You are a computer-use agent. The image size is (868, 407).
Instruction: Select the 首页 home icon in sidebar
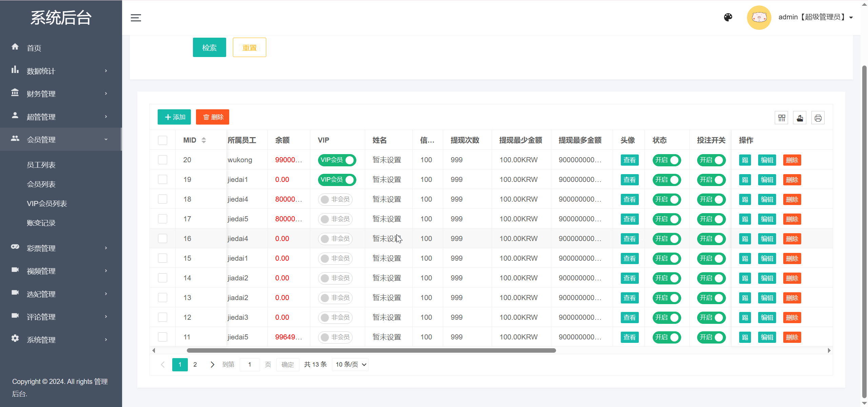[15, 47]
